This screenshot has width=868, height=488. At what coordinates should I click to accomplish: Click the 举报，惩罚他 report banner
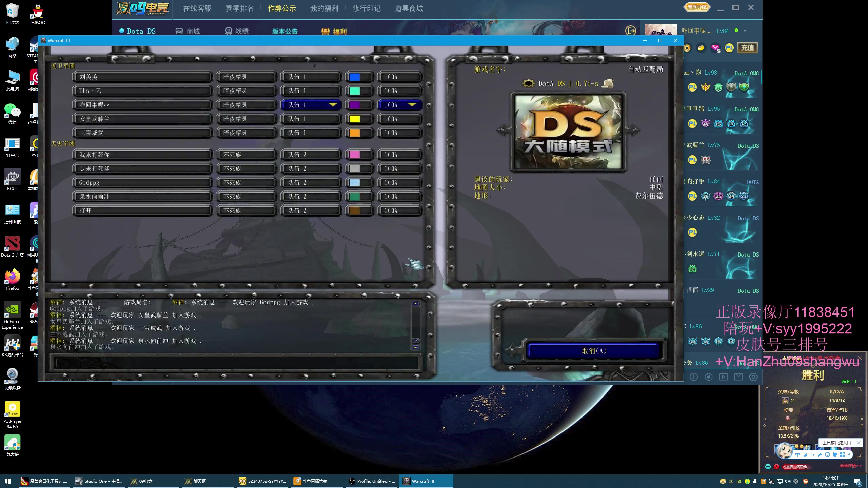click(796, 467)
